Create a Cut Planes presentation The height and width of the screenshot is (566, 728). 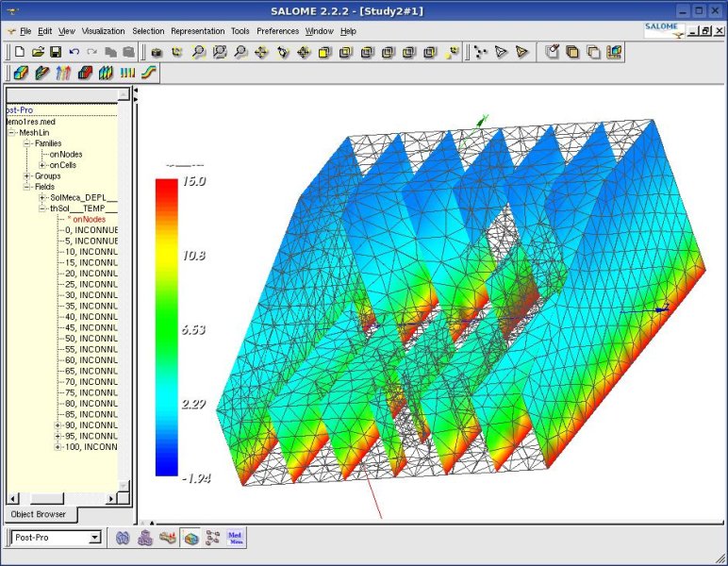click(106, 73)
